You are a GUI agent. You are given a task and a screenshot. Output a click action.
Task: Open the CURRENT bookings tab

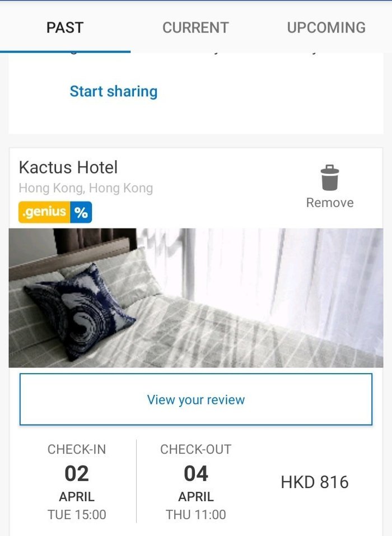(195, 27)
